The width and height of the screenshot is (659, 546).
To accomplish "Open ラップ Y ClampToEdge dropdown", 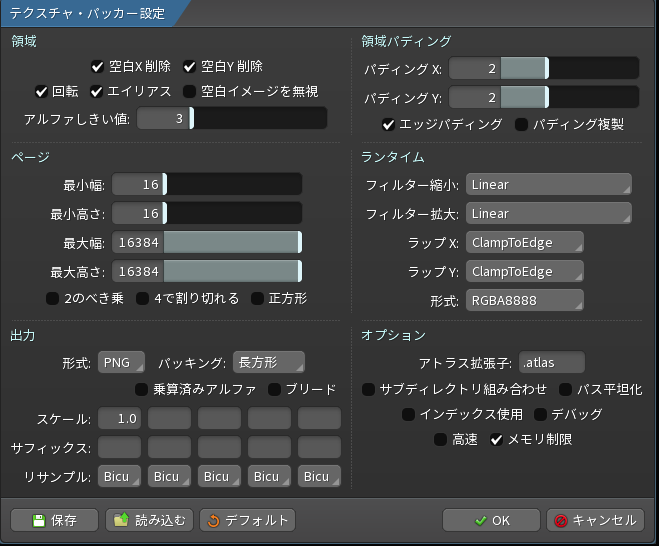I will pos(525,272).
